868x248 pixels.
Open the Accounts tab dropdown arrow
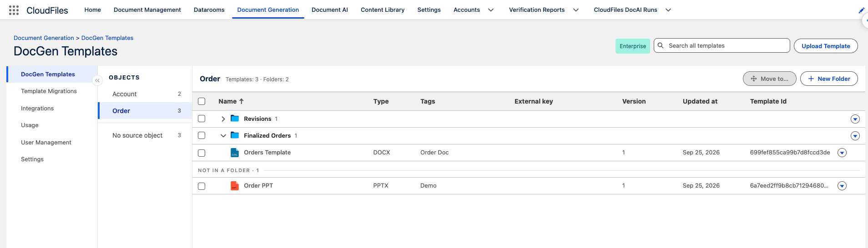(x=491, y=10)
